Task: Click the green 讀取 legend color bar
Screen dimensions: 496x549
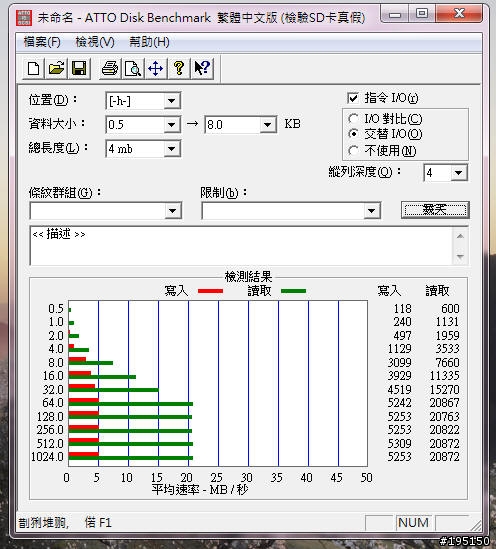Action: tap(293, 291)
